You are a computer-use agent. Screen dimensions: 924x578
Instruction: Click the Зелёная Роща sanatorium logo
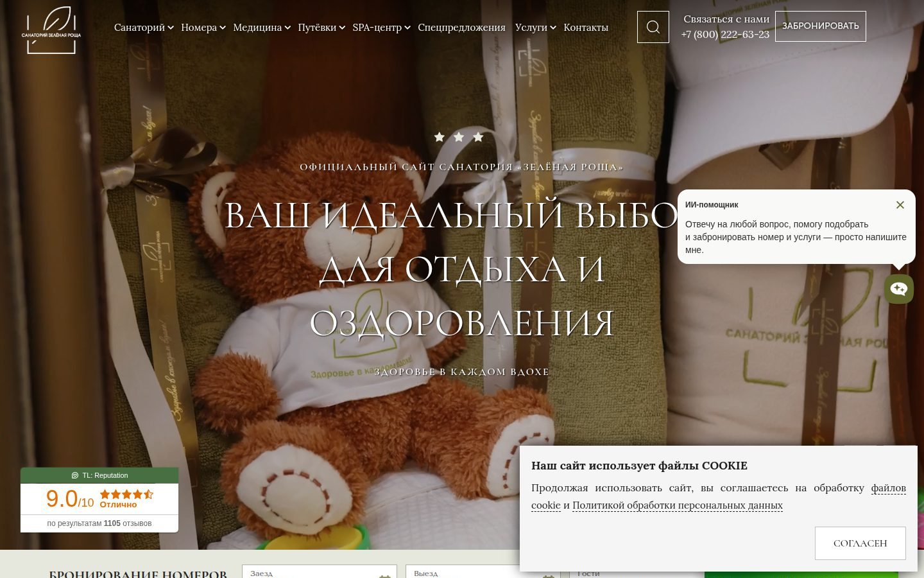51,30
